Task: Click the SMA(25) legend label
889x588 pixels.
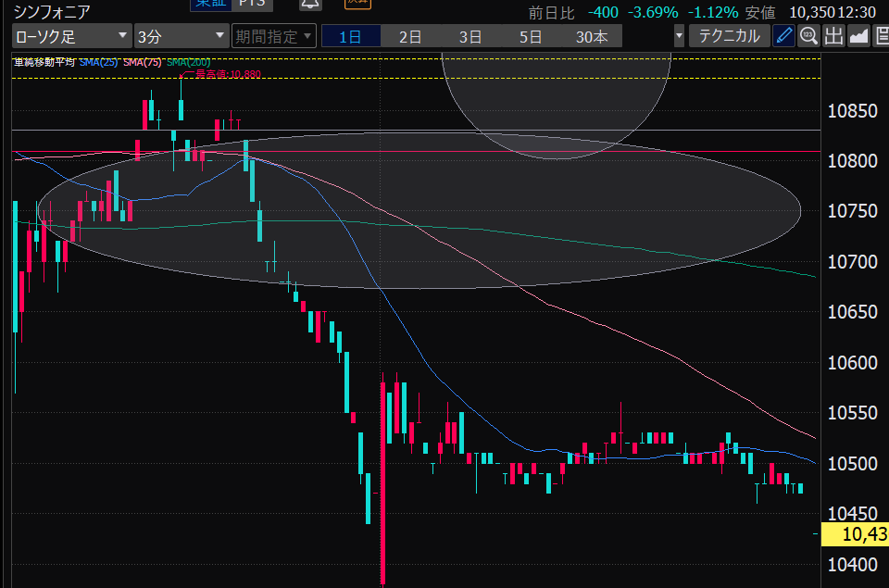Action: tap(100, 63)
